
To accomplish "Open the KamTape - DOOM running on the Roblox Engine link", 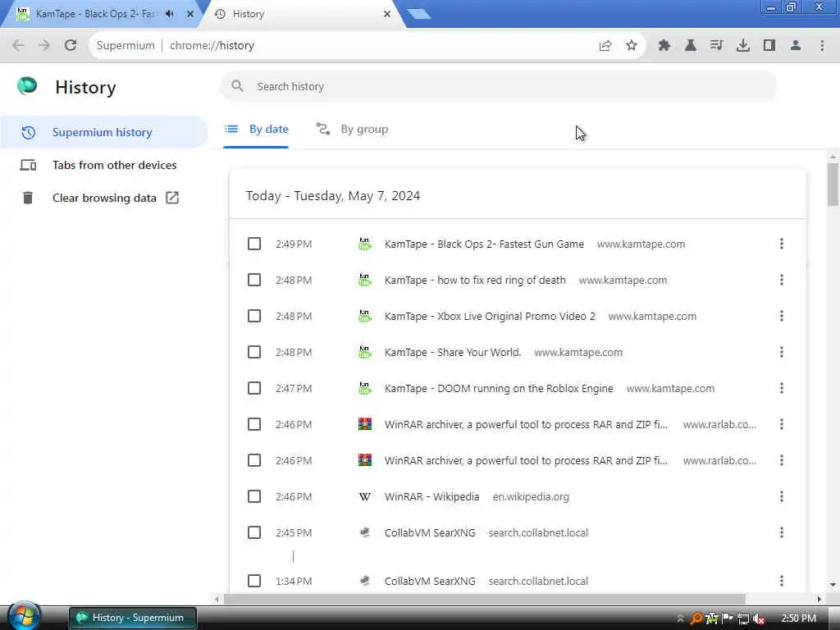I will [x=499, y=388].
